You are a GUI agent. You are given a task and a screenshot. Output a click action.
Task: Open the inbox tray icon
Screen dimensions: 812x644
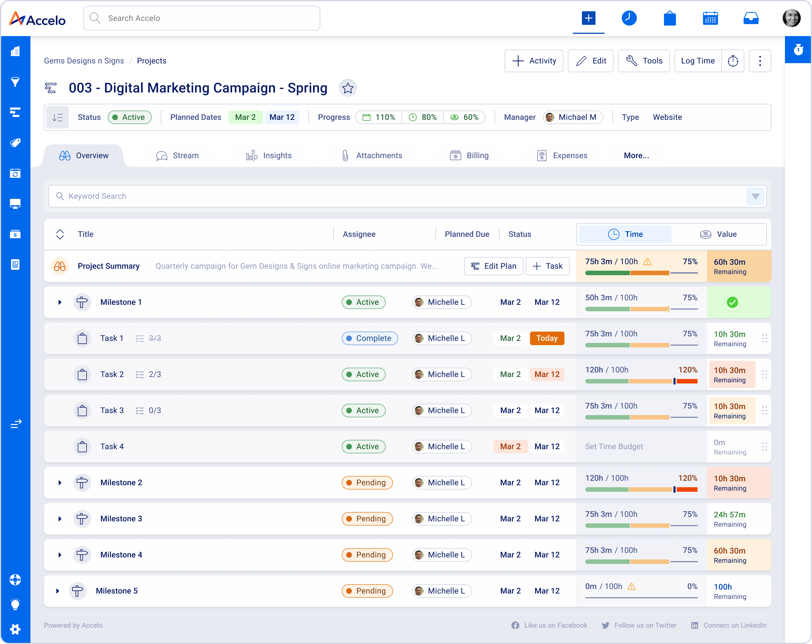pyautogui.click(x=751, y=18)
